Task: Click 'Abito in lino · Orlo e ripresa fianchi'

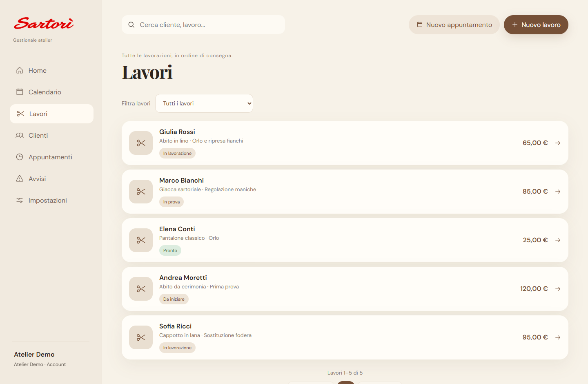Action: (201, 141)
